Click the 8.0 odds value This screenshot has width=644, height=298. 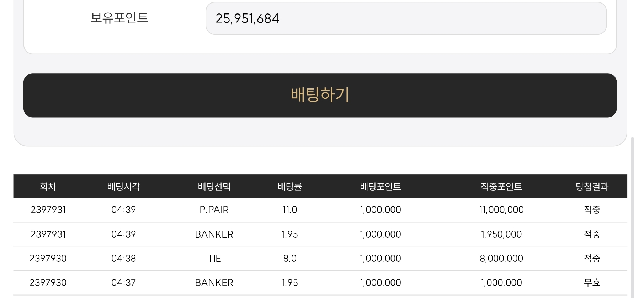point(290,259)
